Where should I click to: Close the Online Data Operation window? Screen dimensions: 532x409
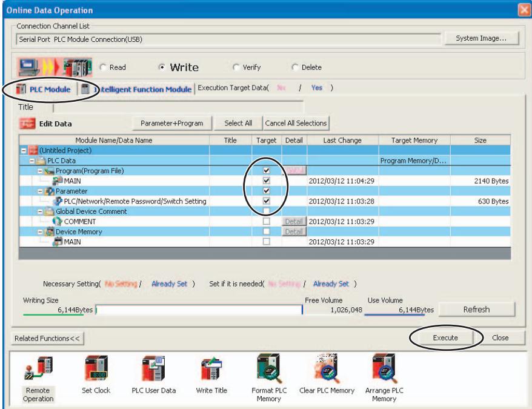[524, 10]
